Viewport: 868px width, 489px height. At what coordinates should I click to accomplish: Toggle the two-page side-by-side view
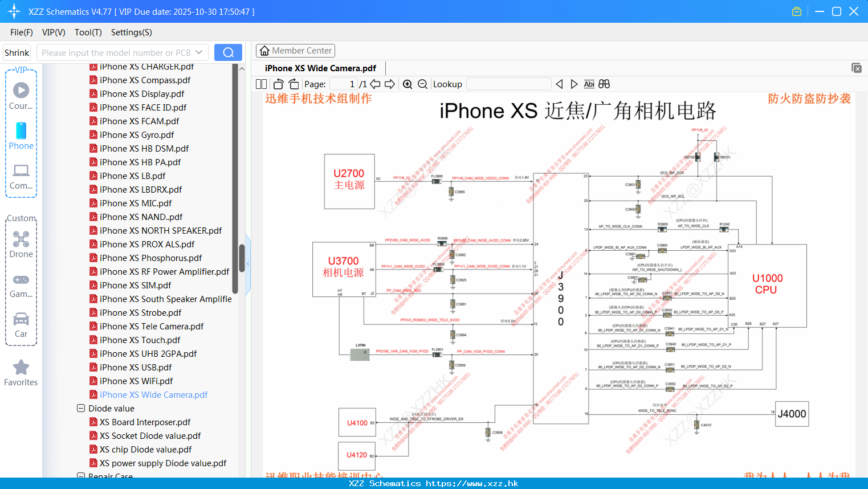261,84
